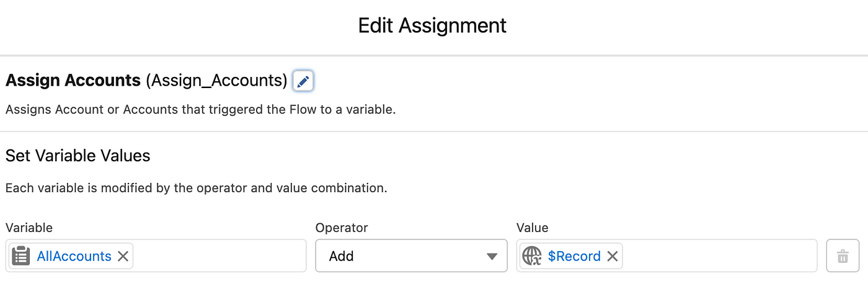The image size is (868, 284).
Task: Open the Operator dropdown showing Add
Action: click(x=411, y=255)
